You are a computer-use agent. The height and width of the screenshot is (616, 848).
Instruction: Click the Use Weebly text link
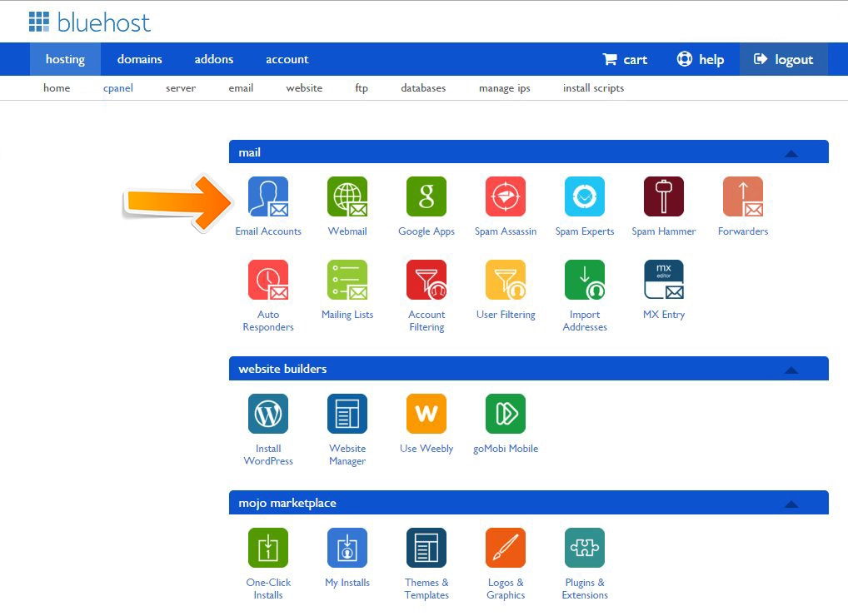(x=426, y=449)
